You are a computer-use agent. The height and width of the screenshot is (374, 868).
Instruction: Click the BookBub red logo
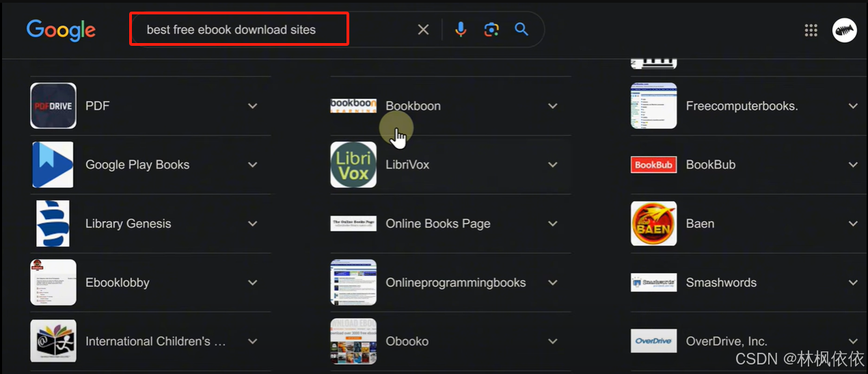(654, 165)
